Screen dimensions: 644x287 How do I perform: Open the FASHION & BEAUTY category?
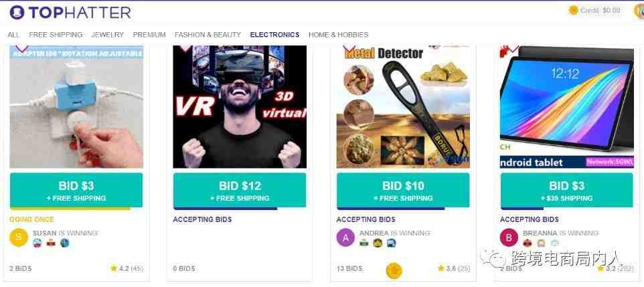tap(208, 35)
